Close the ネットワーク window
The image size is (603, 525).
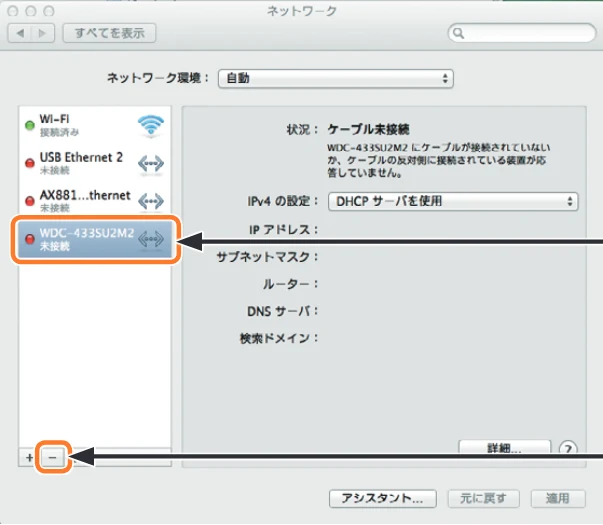point(13,11)
